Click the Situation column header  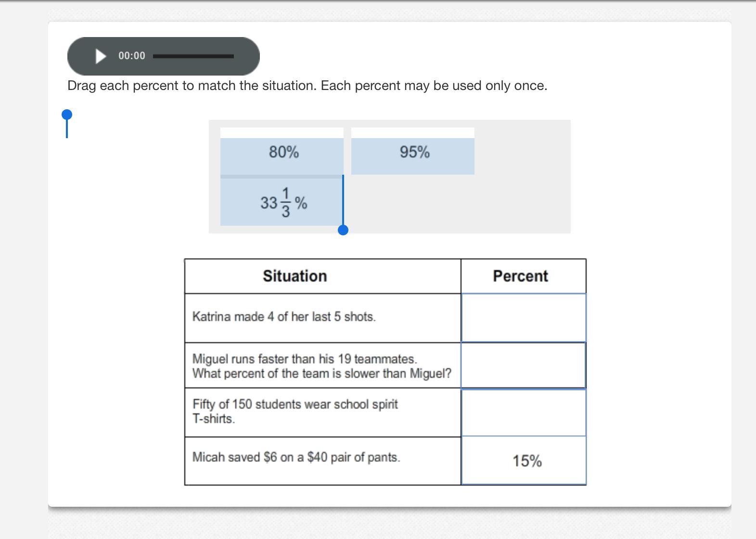pyautogui.click(x=295, y=276)
